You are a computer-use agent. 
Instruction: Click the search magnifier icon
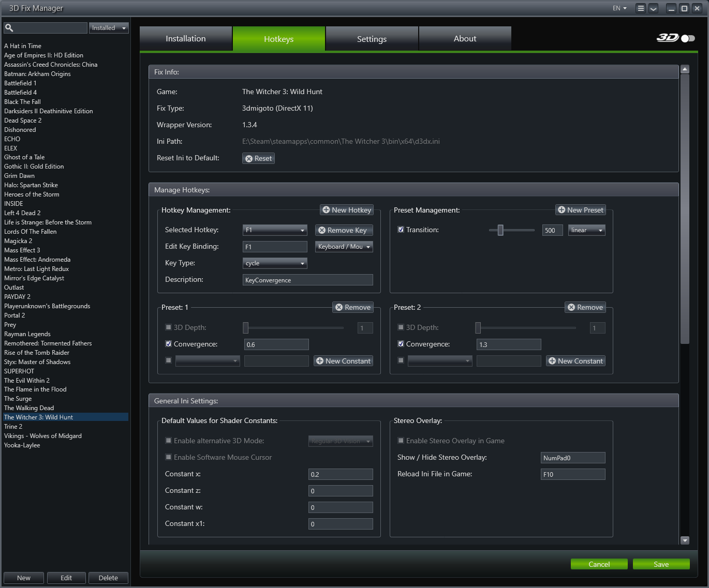point(9,28)
